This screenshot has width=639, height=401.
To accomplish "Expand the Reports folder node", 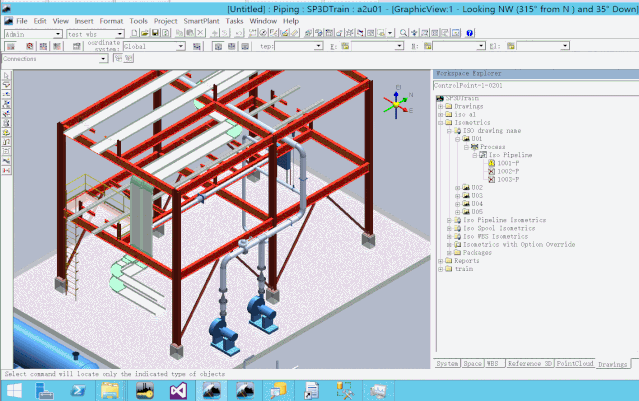I will 441,261.
